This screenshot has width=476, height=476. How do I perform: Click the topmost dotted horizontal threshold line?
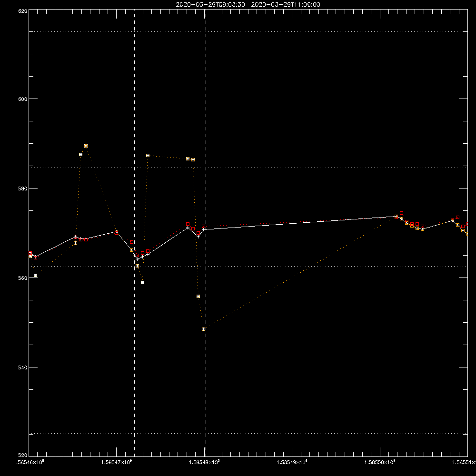coord(248,31)
